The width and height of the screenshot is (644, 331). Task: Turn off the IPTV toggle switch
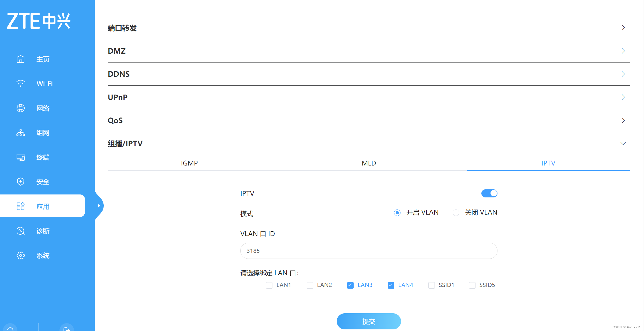489,193
